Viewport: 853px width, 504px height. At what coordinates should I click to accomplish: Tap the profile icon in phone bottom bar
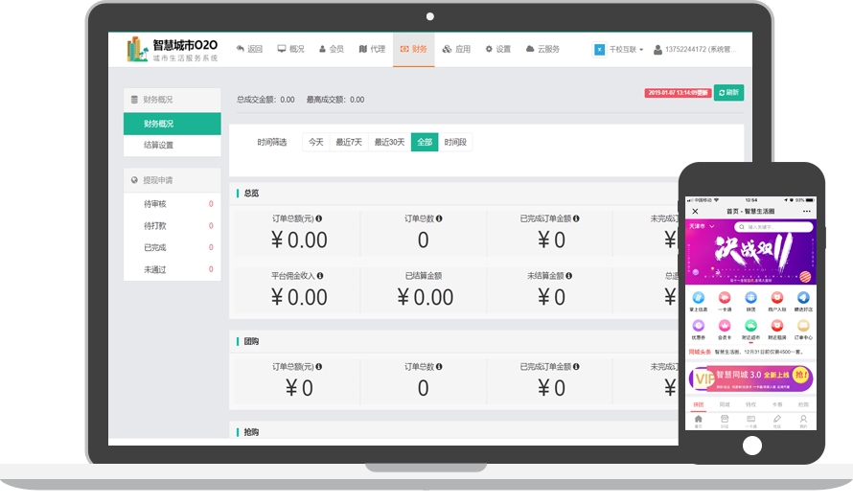(x=803, y=419)
